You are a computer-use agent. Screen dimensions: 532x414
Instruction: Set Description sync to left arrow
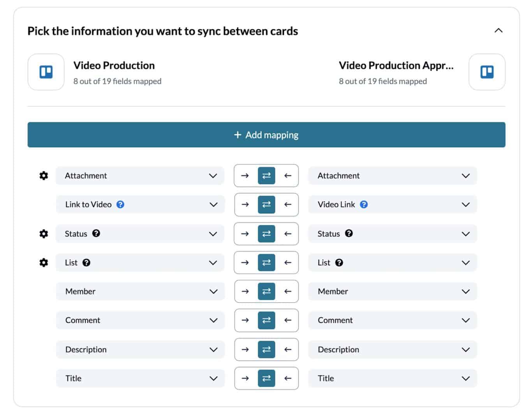click(x=288, y=349)
